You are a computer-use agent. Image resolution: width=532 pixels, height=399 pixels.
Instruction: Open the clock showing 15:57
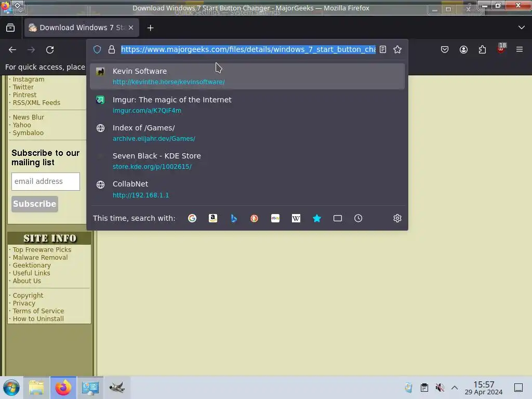click(484, 388)
